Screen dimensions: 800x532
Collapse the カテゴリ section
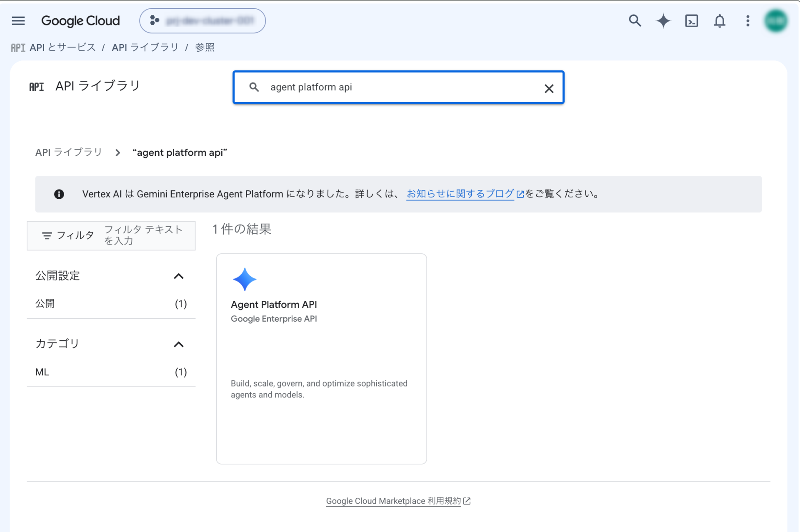[x=178, y=345]
